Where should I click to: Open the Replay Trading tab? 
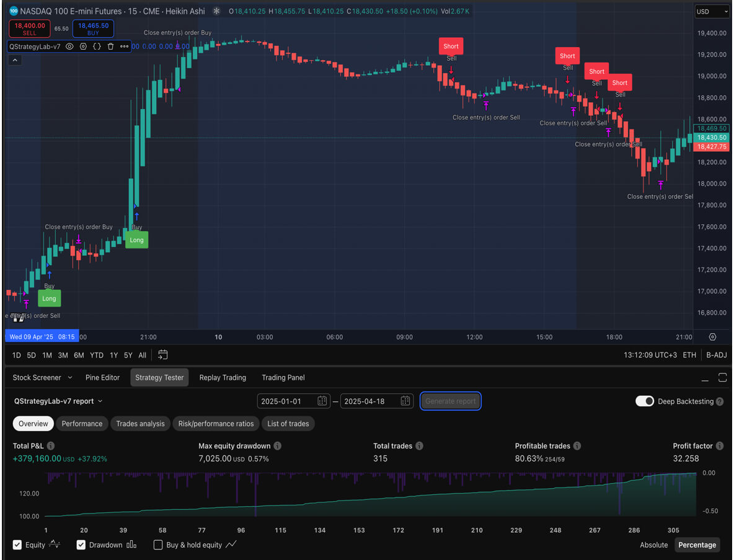(x=223, y=377)
